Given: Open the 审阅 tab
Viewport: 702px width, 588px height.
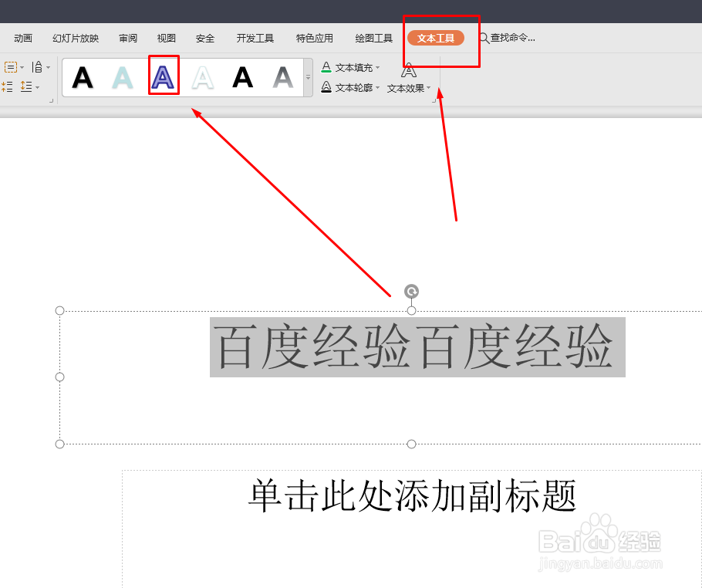Looking at the screenshot, I should pyautogui.click(x=128, y=39).
